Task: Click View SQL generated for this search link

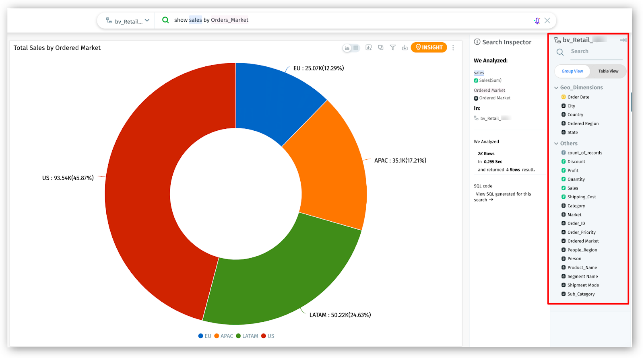Action: tap(502, 197)
